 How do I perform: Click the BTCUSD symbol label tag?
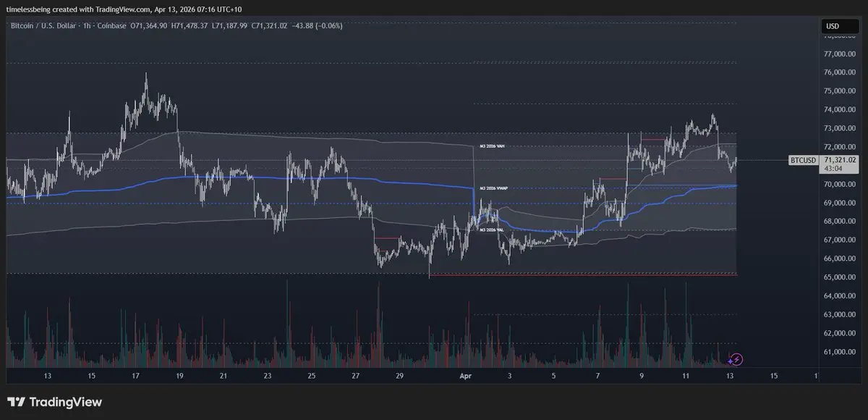point(803,160)
